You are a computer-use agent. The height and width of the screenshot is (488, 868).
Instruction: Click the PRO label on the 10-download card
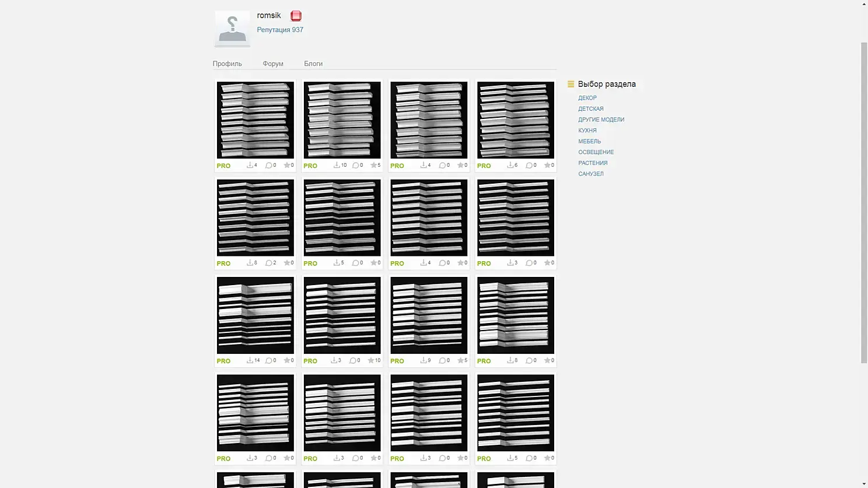[x=310, y=166]
